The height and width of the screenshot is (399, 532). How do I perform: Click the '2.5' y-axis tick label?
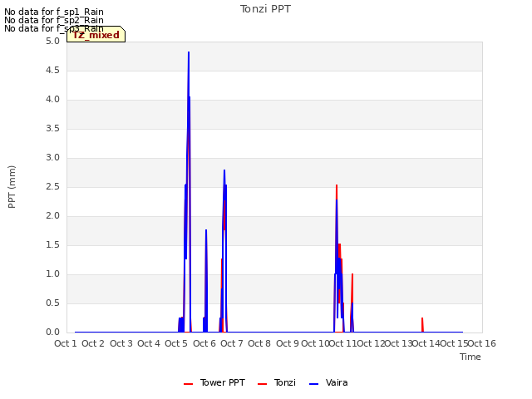pos(52,187)
